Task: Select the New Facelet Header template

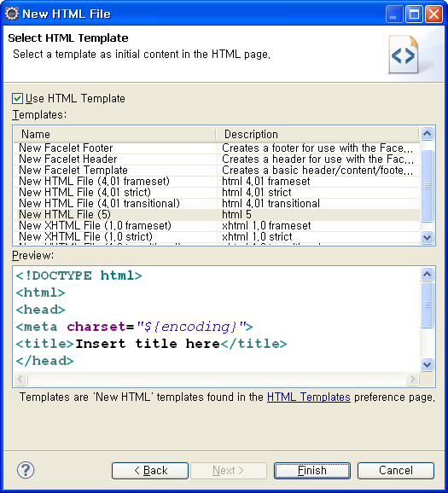Action: point(217,159)
